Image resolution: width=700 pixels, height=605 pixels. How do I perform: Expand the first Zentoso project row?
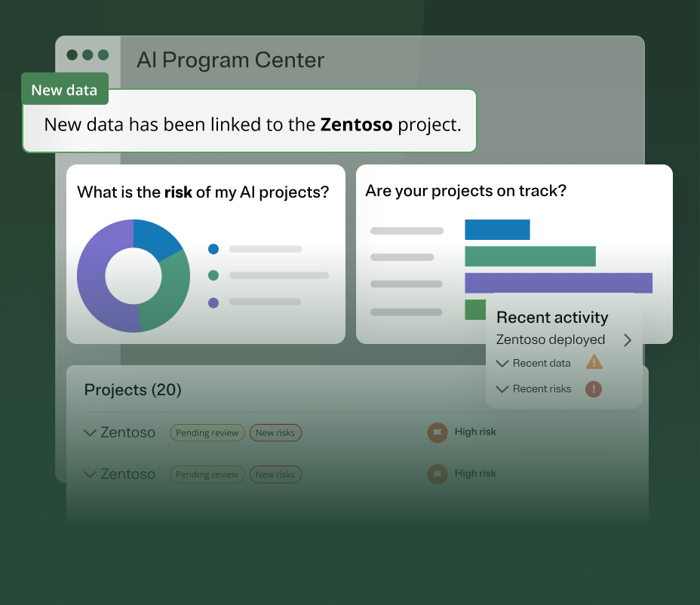(89, 432)
